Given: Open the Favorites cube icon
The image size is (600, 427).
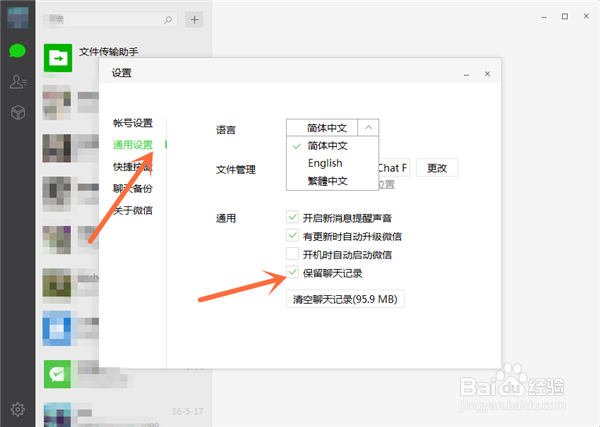Looking at the screenshot, I should [x=18, y=112].
